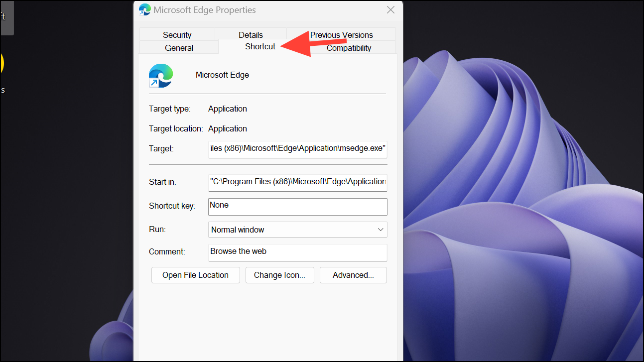Image resolution: width=644 pixels, height=362 pixels.
Task: Select the General tab
Action: (x=179, y=48)
